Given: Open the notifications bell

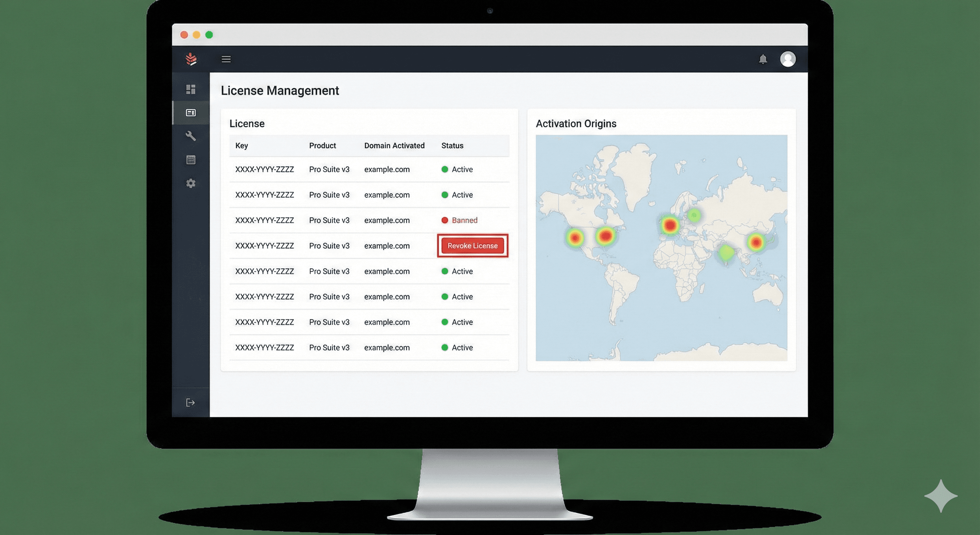Looking at the screenshot, I should pyautogui.click(x=763, y=60).
